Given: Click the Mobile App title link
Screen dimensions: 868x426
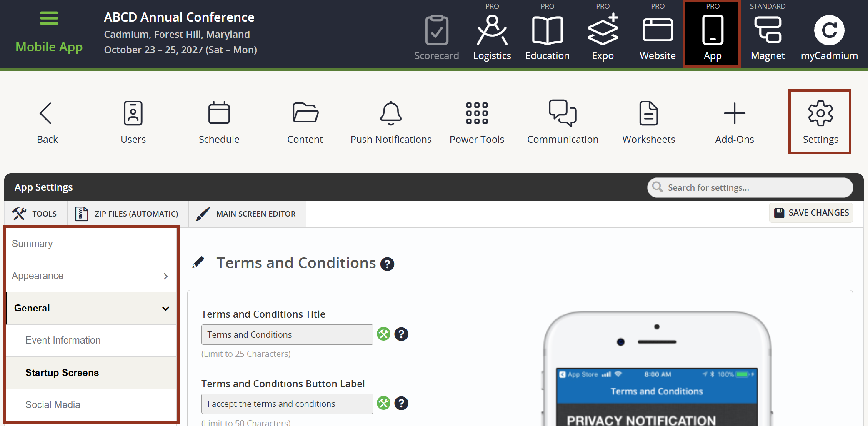Looking at the screenshot, I should click(x=49, y=47).
